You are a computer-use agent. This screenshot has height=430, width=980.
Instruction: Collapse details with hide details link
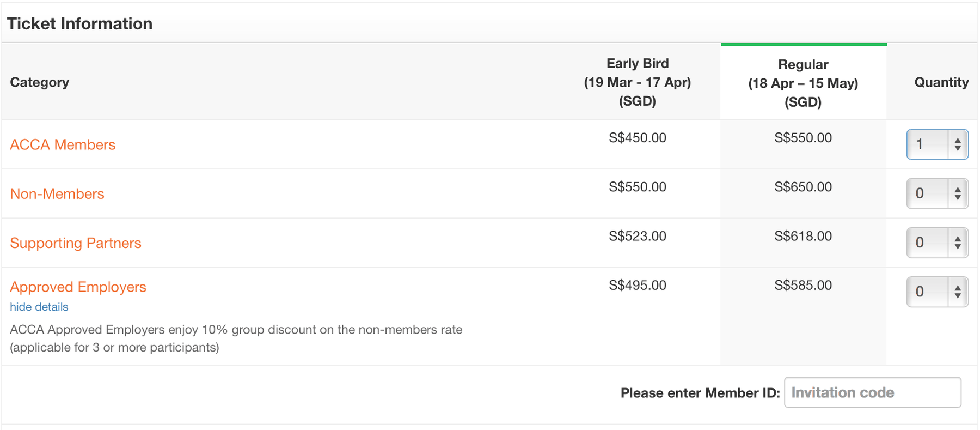pos(39,307)
